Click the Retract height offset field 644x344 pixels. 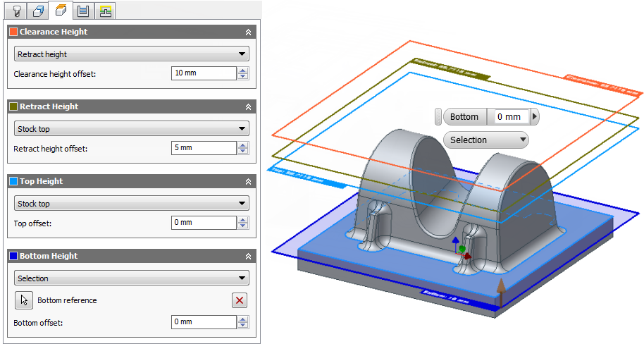[204, 148]
